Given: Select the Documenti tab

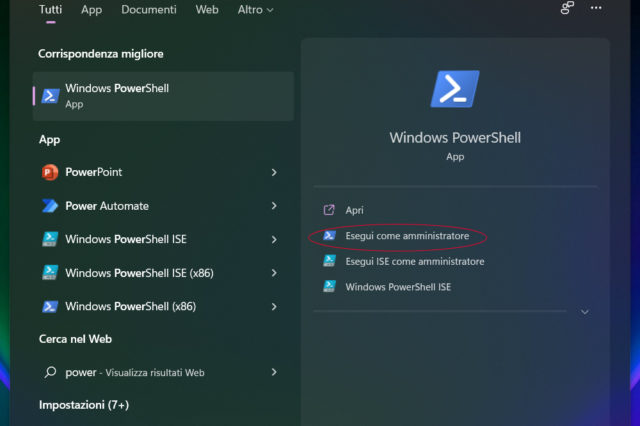Looking at the screenshot, I should [149, 9].
